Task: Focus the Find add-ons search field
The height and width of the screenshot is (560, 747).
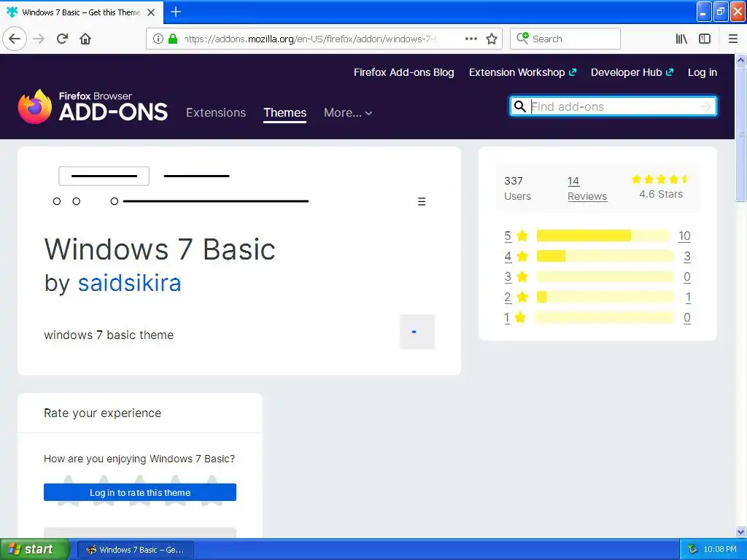Action: click(613, 106)
